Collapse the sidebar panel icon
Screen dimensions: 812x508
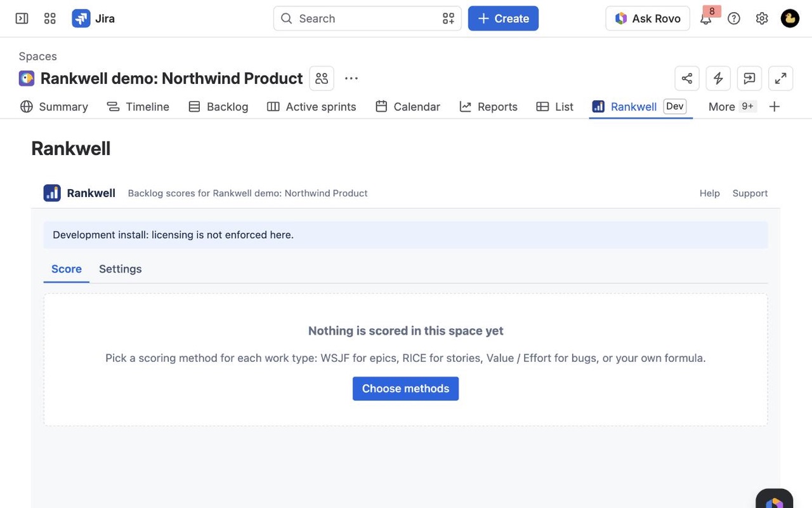click(x=22, y=18)
